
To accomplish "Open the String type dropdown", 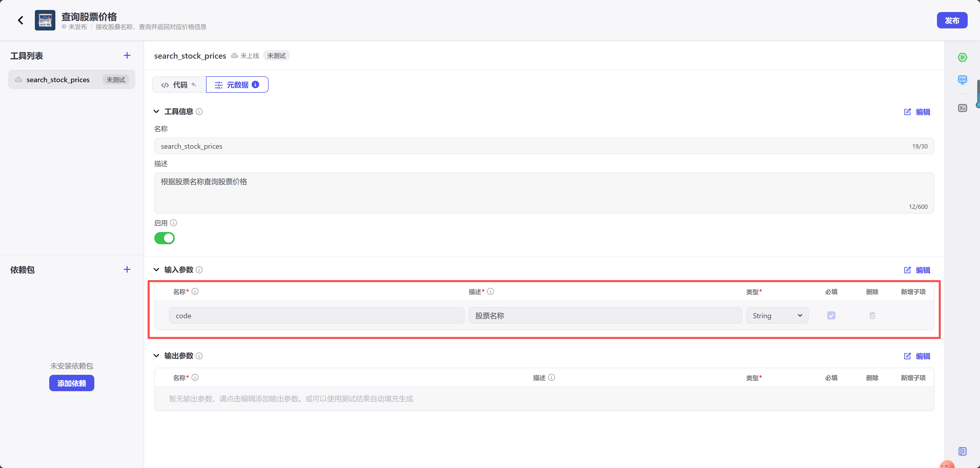I will click(777, 316).
